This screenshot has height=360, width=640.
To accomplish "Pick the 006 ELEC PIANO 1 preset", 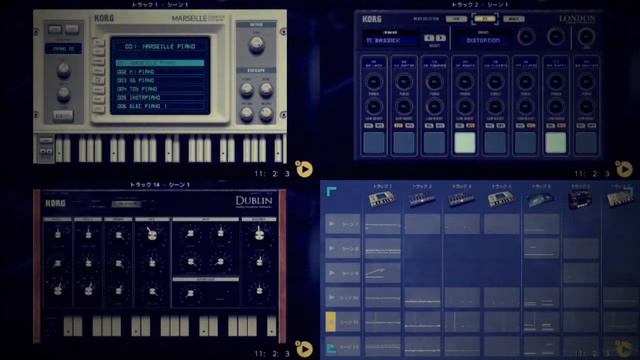I will (160, 106).
